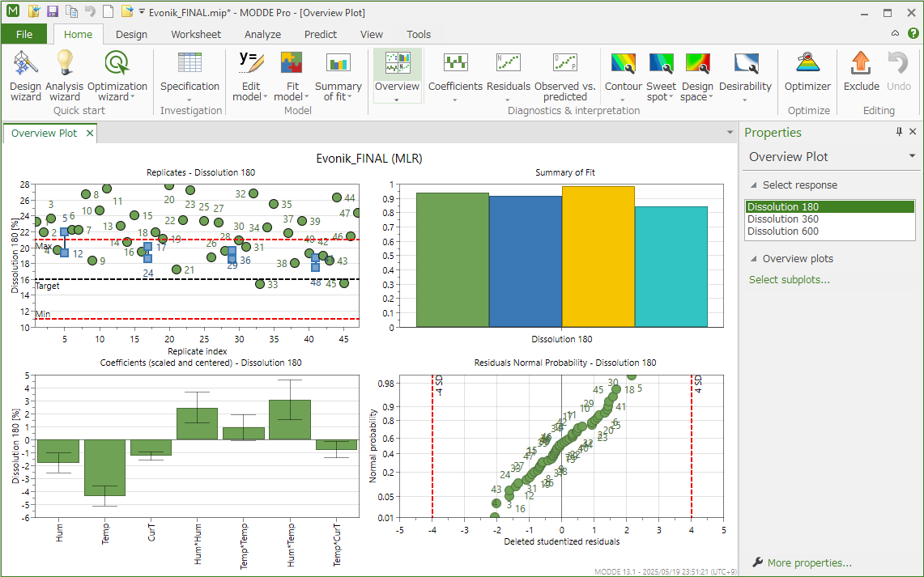Open the Contour plot icon

(623, 63)
